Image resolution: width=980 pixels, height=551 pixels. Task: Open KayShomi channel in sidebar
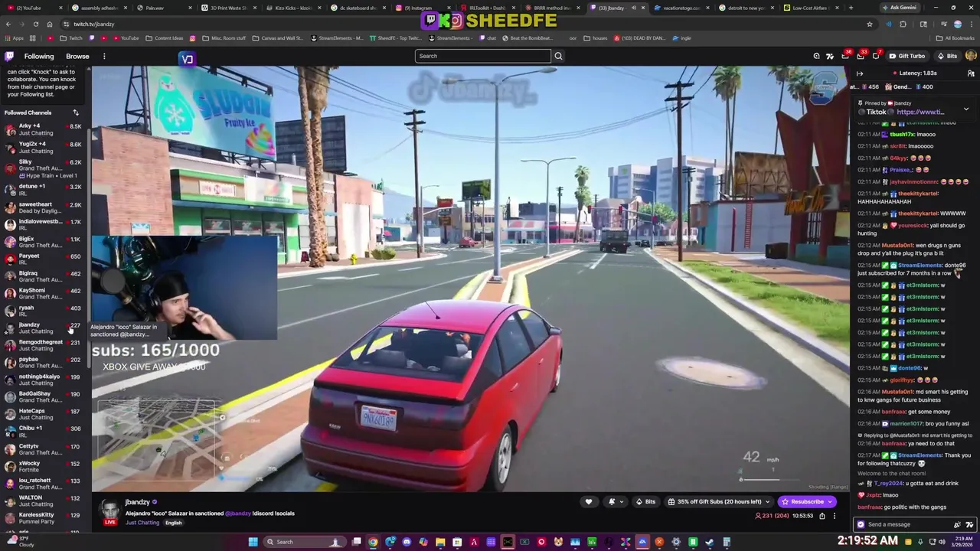click(44, 293)
